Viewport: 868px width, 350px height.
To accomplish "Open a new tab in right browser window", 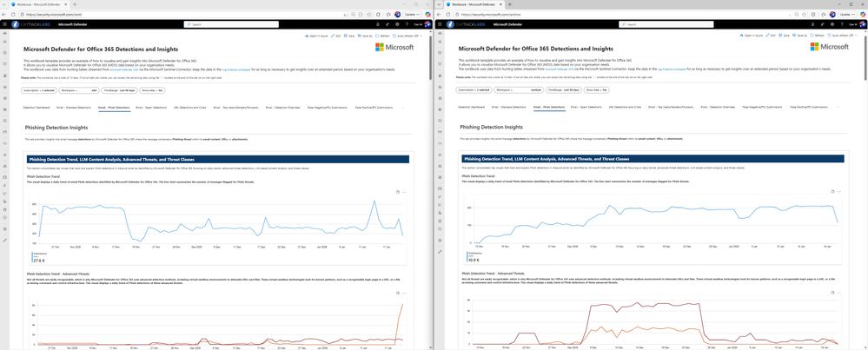I will click(509, 3).
